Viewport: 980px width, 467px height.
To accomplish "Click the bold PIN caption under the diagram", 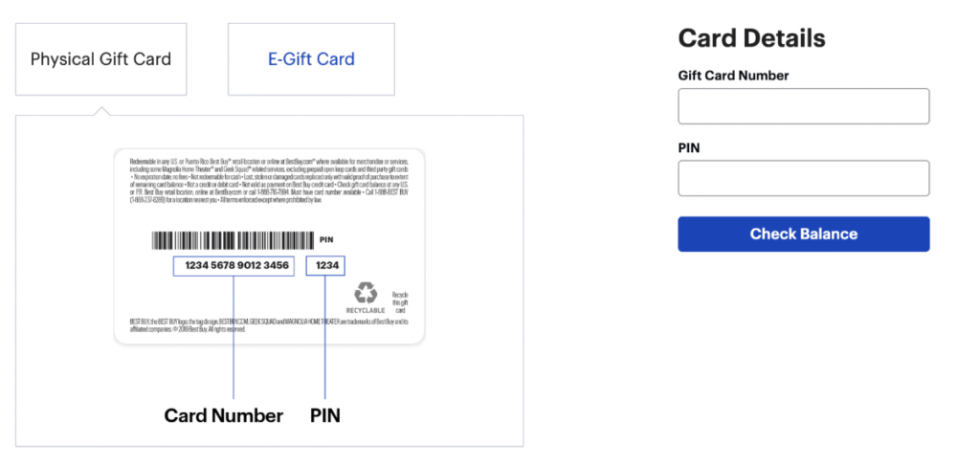I will coord(325,415).
